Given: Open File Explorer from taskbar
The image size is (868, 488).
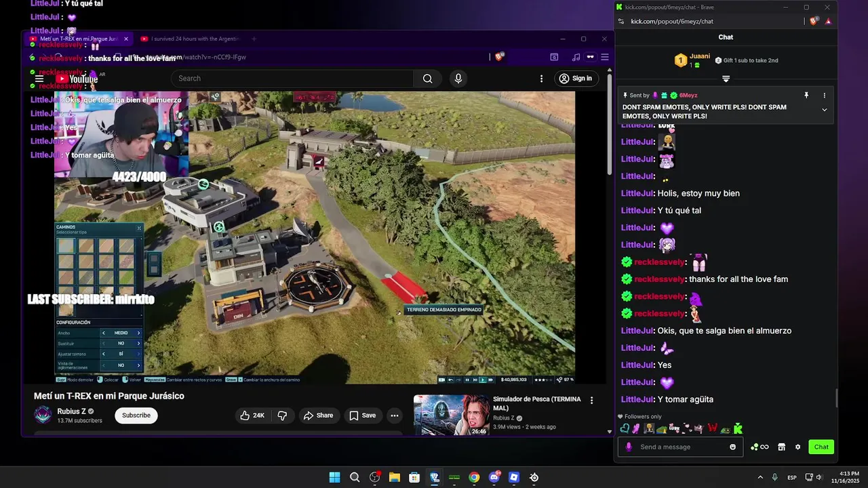Looking at the screenshot, I should 394,478.
